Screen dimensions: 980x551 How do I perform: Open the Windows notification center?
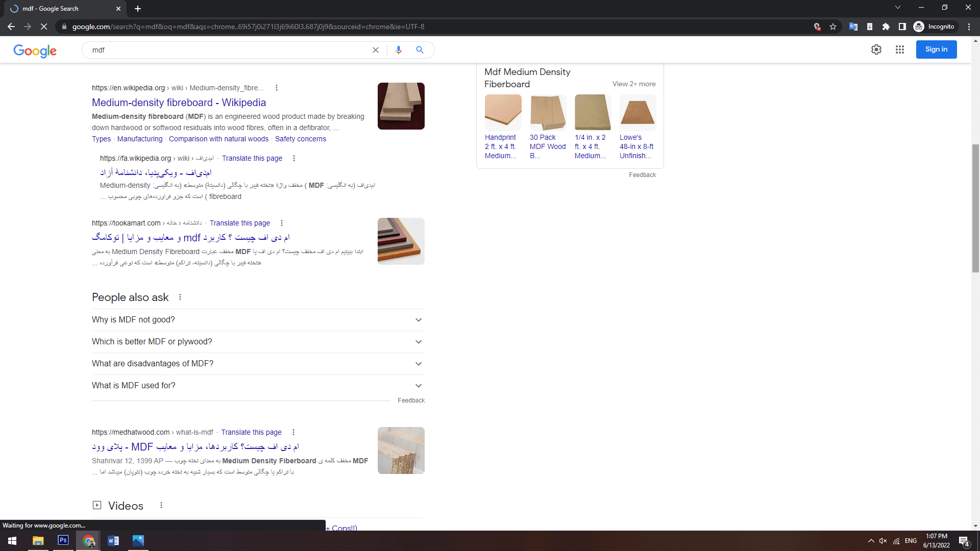pos(964,541)
